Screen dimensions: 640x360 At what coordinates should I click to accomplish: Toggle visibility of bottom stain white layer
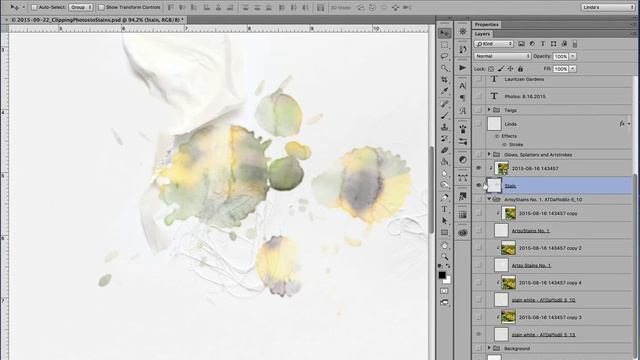pos(479,334)
